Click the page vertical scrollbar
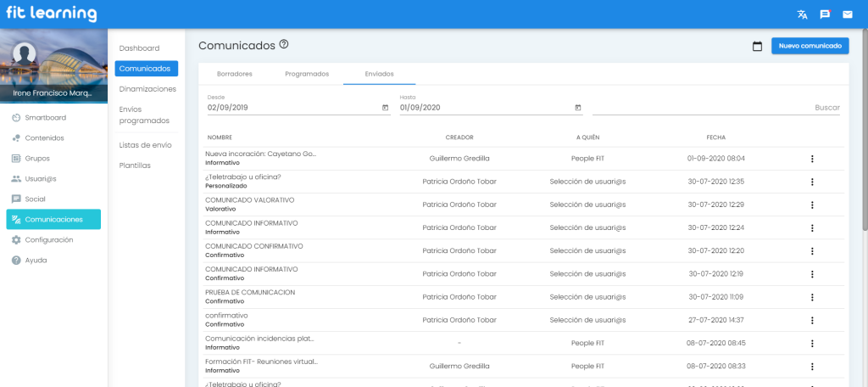Viewport: 868px width, 387px height. pyautogui.click(x=864, y=127)
